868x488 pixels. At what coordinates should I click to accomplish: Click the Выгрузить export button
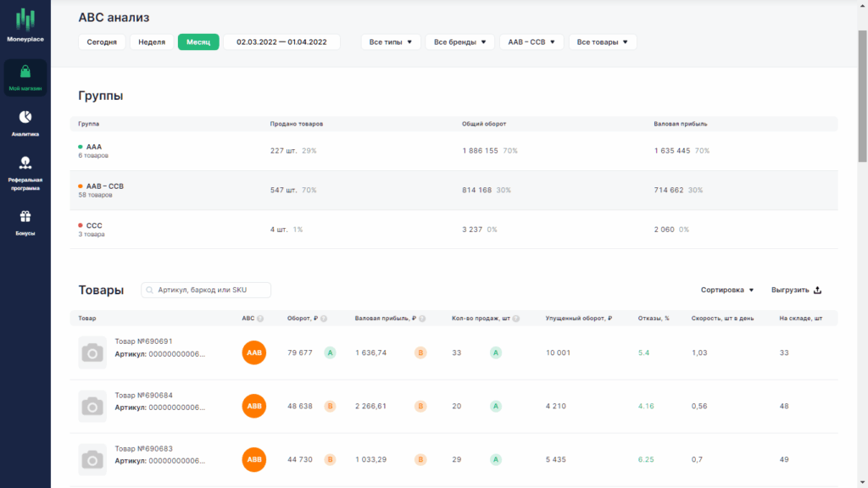coord(796,290)
